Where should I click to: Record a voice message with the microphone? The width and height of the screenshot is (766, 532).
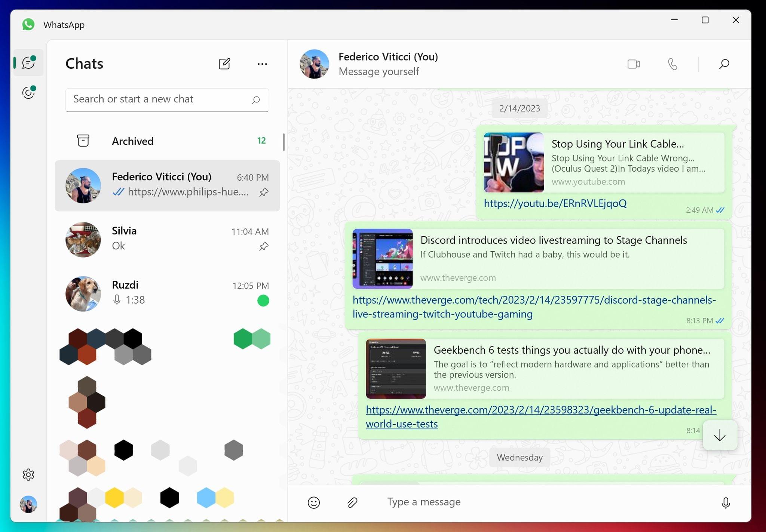pyautogui.click(x=725, y=502)
